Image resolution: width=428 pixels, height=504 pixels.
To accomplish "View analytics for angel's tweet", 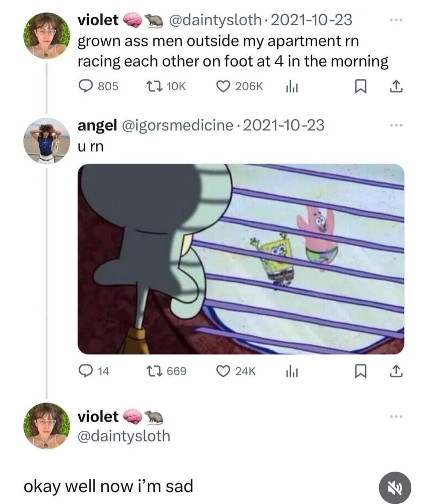I will click(x=291, y=371).
